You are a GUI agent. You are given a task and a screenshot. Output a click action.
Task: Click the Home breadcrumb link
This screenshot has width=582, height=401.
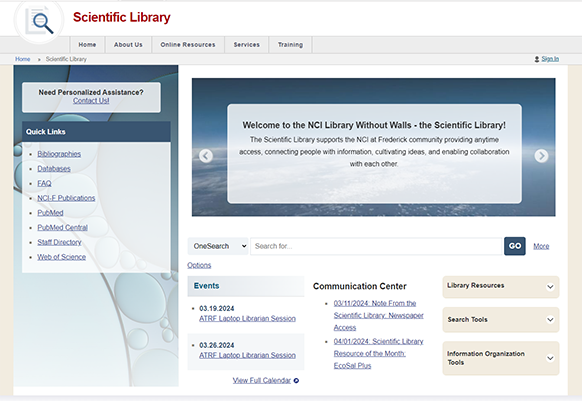23,59
